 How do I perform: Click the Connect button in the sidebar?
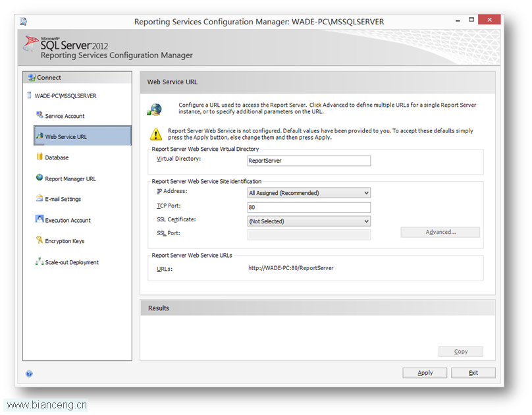tap(77, 78)
